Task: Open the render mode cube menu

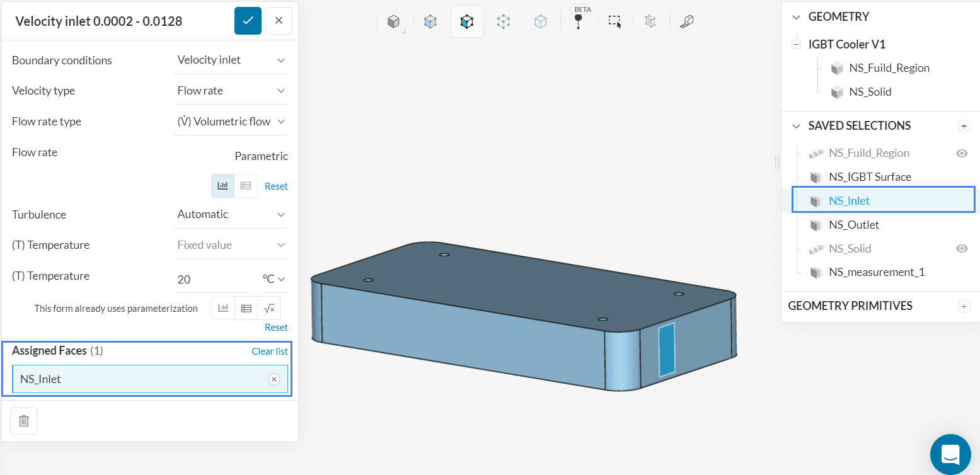Action: click(x=394, y=22)
